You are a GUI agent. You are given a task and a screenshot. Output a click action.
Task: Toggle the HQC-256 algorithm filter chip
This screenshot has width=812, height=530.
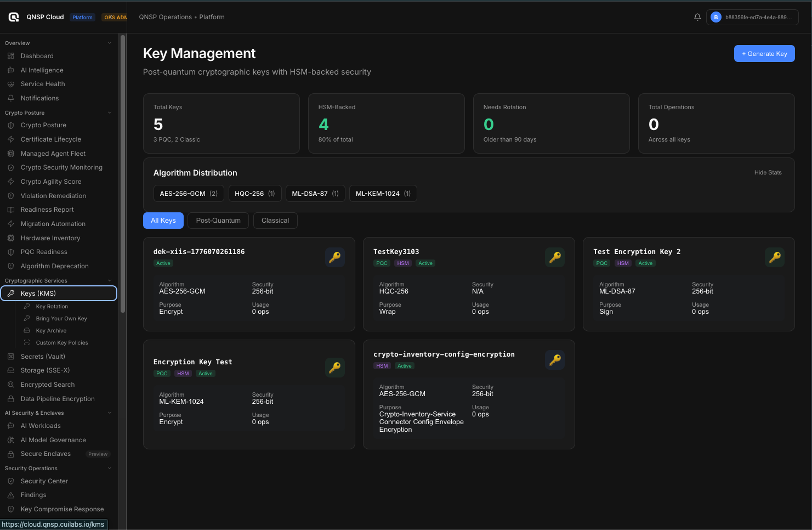255,193
